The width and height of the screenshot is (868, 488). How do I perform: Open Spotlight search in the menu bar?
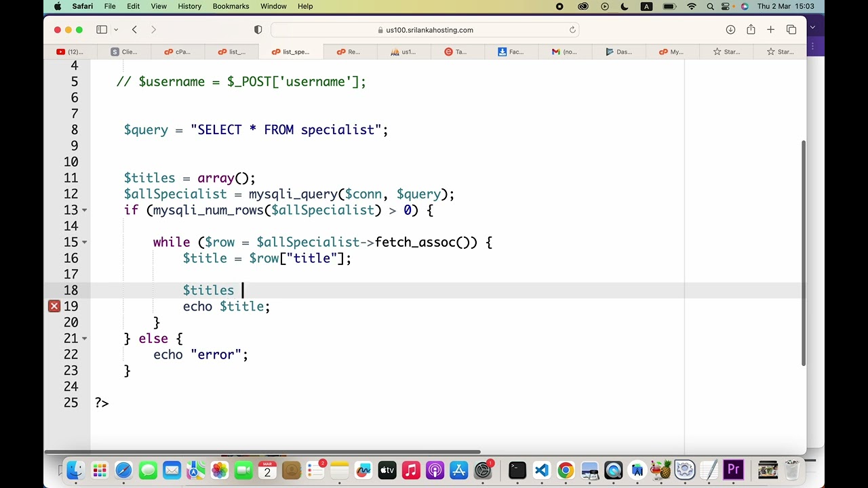[710, 6]
